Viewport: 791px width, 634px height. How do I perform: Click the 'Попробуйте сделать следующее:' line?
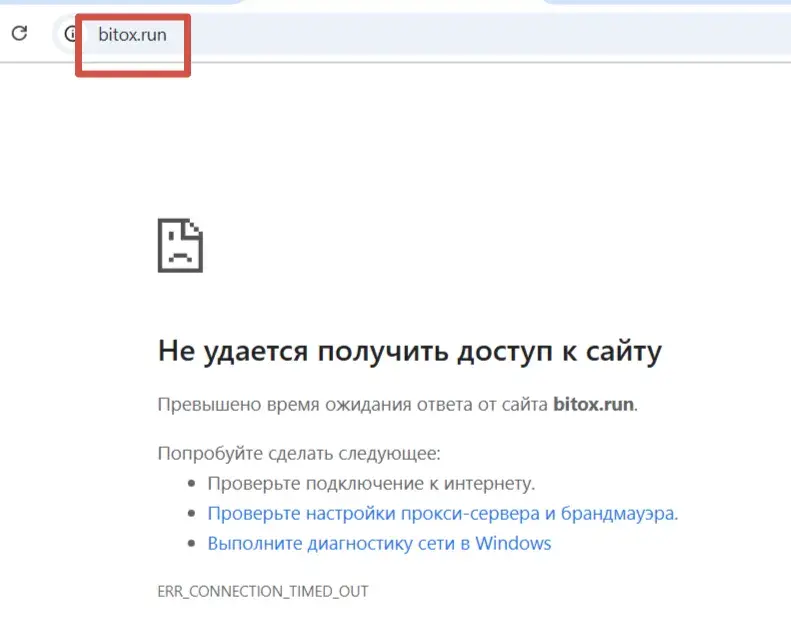tap(299, 453)
